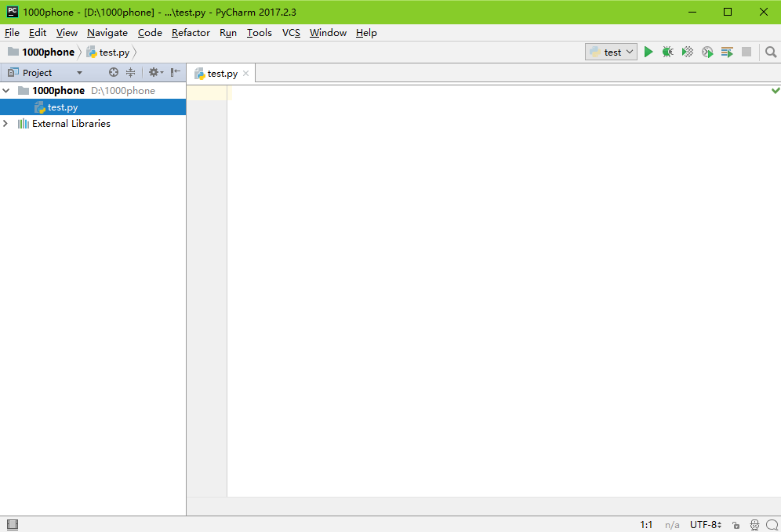The height and width of the screenshot is (532, 781).
Task: Open the Window menu
Action: (328, 33)
